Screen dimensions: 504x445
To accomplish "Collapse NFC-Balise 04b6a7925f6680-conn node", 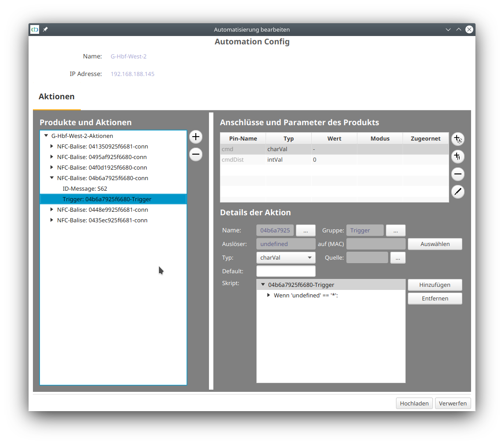I will pyautogui.click(x=52, y=178).
